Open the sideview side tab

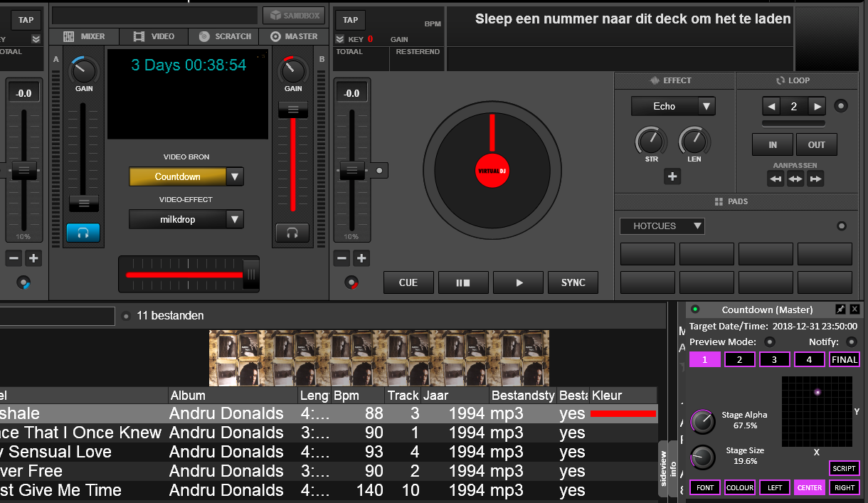click(x=663, y=468)
